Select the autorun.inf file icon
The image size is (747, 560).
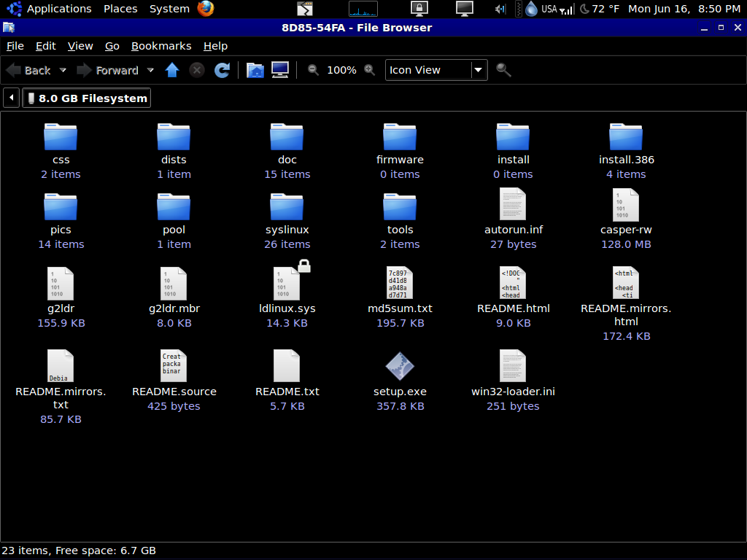[x=513, y=204]
